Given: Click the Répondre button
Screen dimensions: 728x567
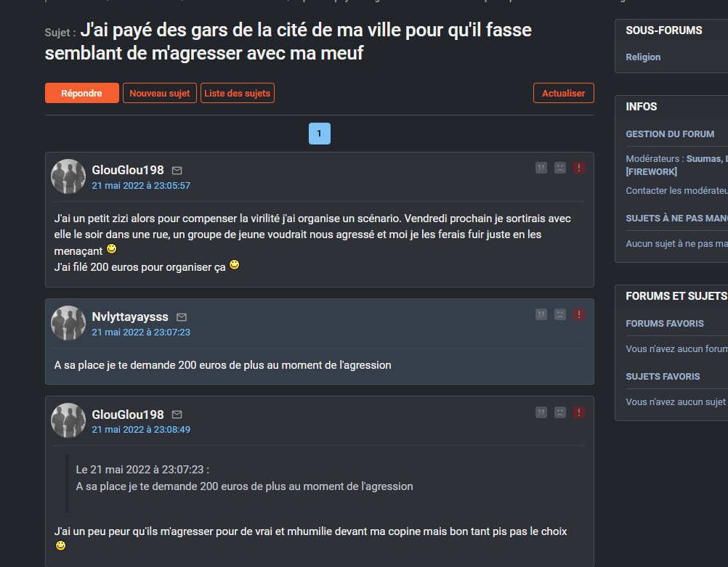Looking at the screenshot, I should pos(81,93).
